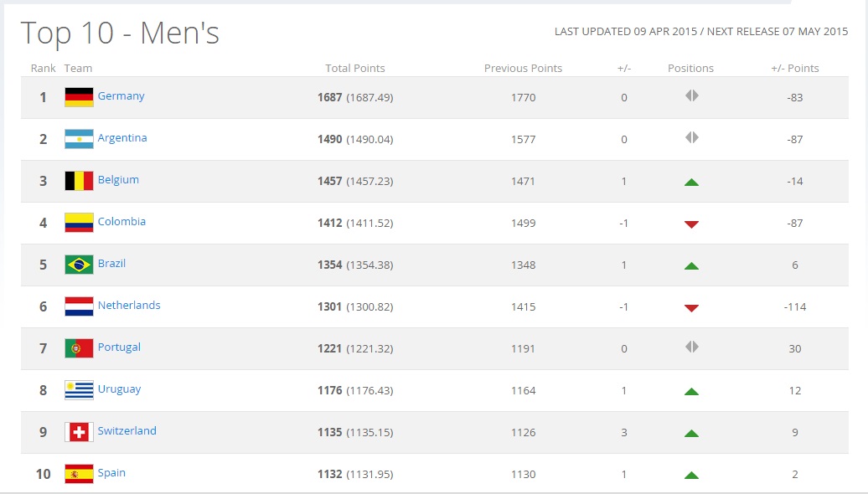
Task: Click the Switzerland flag icon
Action: pyautogui.click(x=79, y=432)
